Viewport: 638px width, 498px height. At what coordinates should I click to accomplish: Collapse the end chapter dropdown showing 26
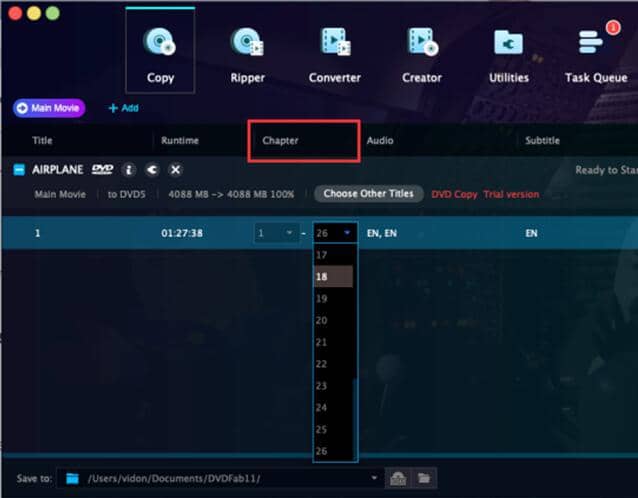tap(335, 233)
